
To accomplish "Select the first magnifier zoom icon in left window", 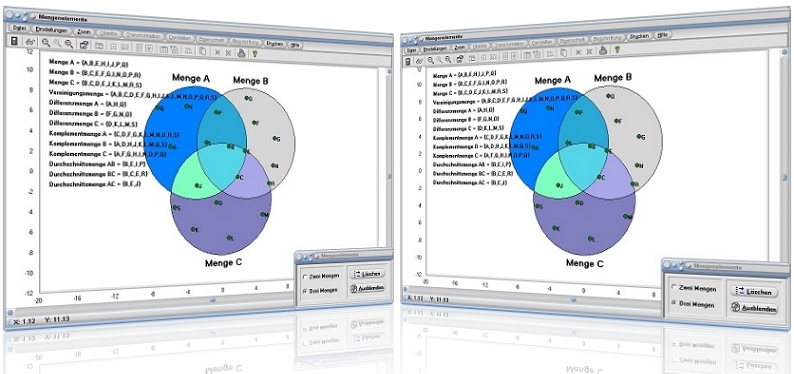I will click(x=46, y=44).
